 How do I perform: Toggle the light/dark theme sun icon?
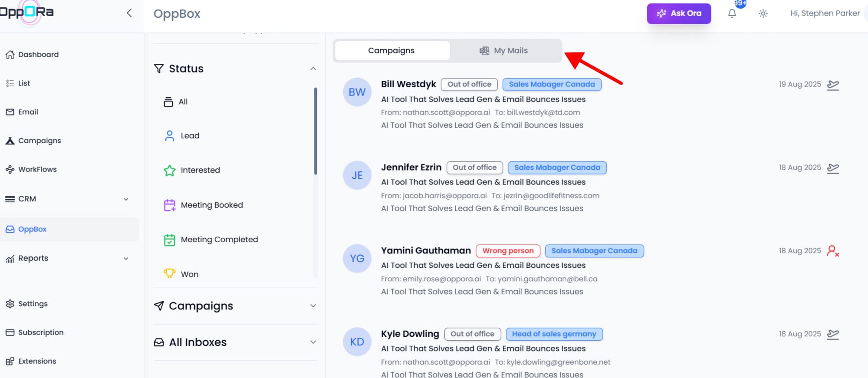tap(763, 13)
